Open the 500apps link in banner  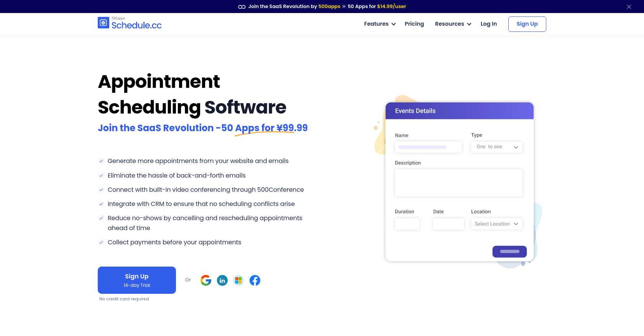[329, 7]
